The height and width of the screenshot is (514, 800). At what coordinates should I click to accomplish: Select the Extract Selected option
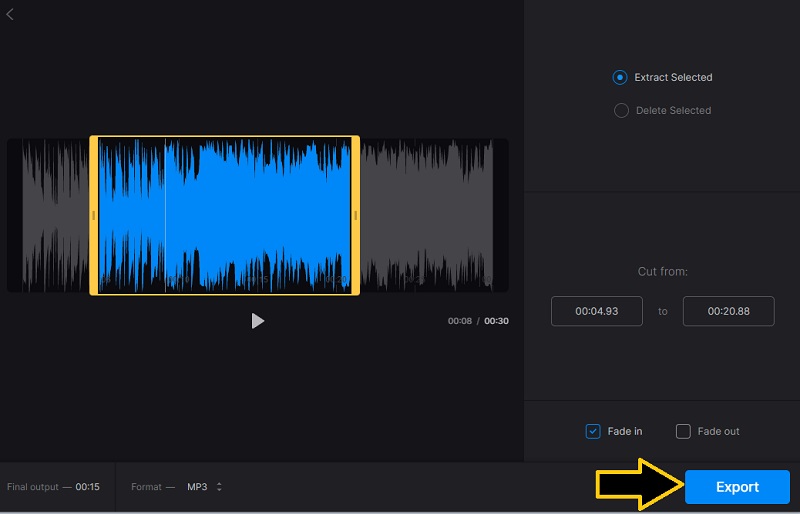point(620,77)
